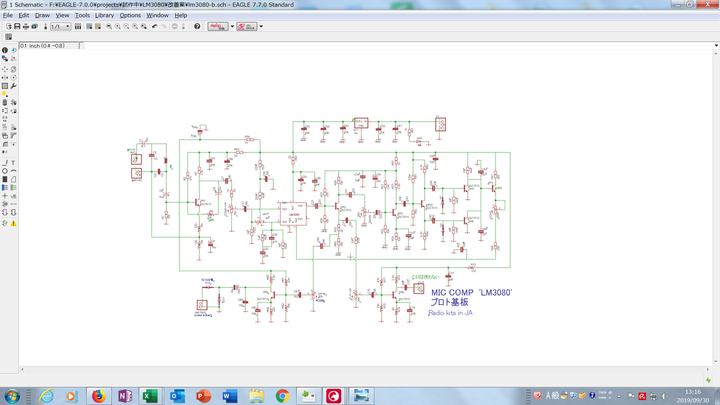The image size is (720, 405).
Task: Click the Save icon in toolbar
Action: 17,26
